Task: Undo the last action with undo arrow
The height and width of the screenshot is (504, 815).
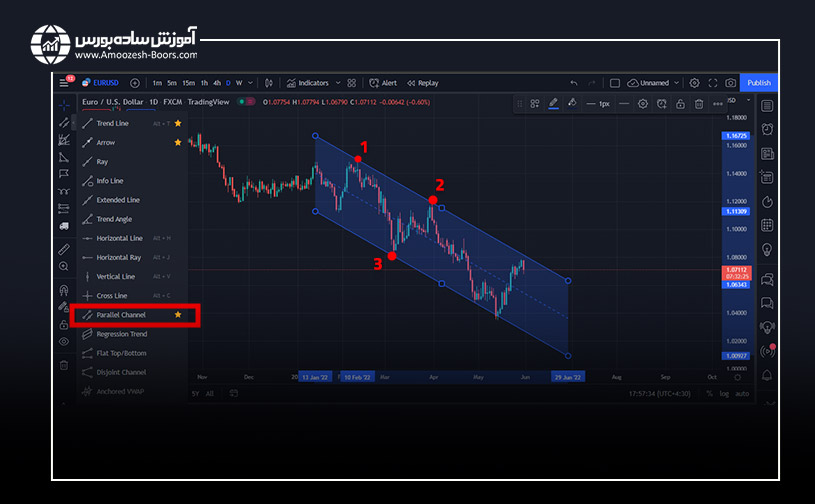Action: [573, 83]
